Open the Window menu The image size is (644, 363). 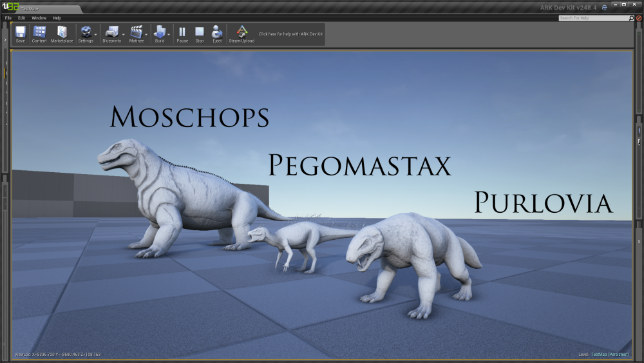(39, 18)
